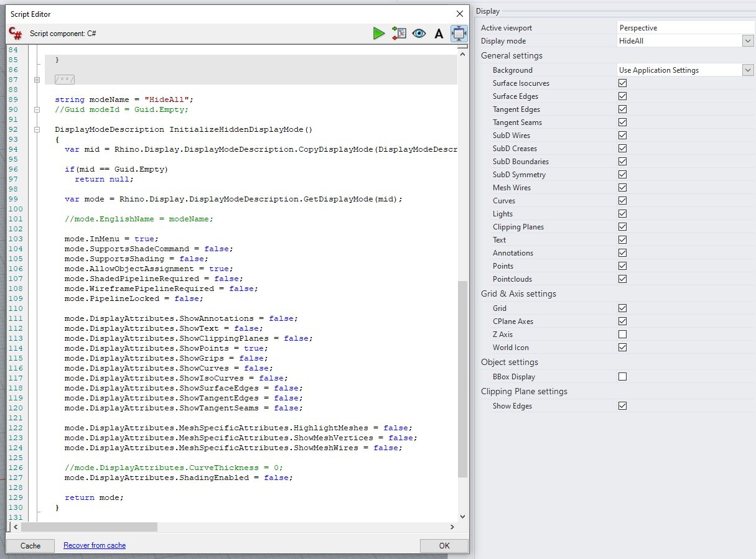Click the Active viewport field showing Perspective
Image resolution: width=756 pixels, height=559 pixels.
[686, 28]
